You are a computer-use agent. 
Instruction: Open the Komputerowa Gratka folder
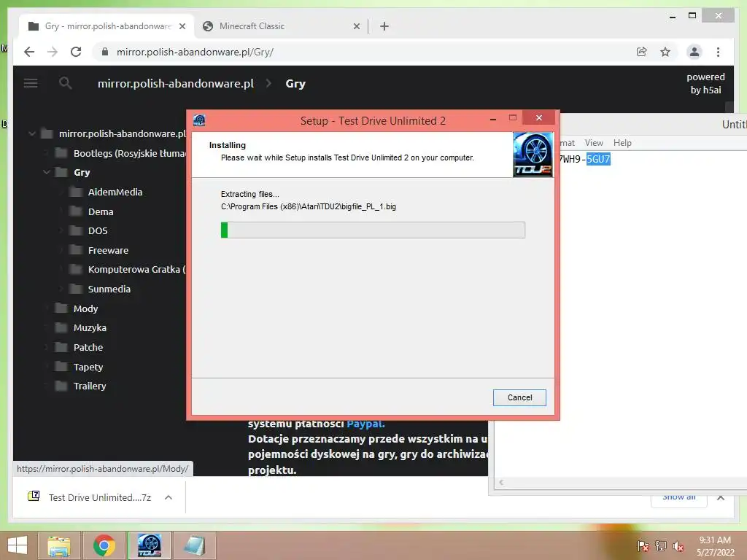(136, 270)
